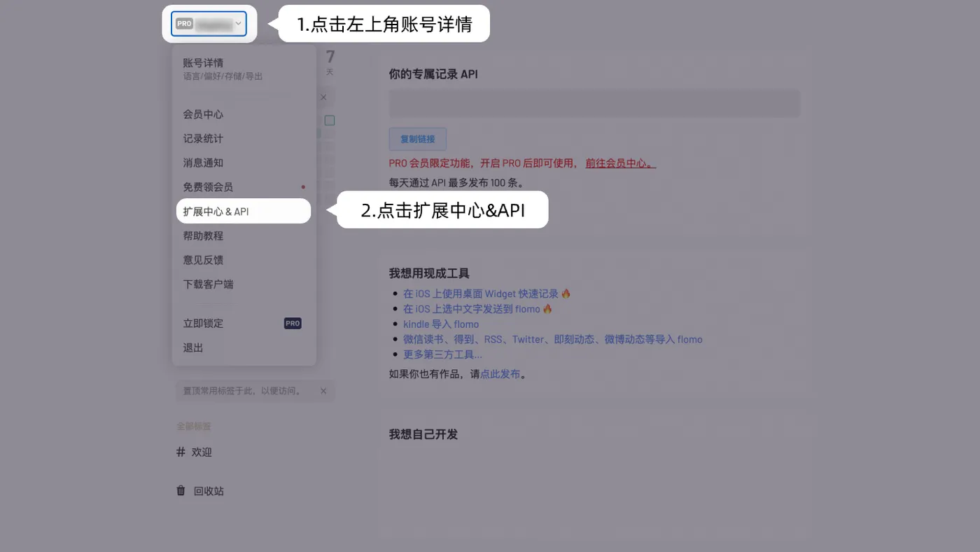Click the 你的专属记录 API heading
Image resolution: width=980 pixels, height=552 pixels.
click(433, 74)
